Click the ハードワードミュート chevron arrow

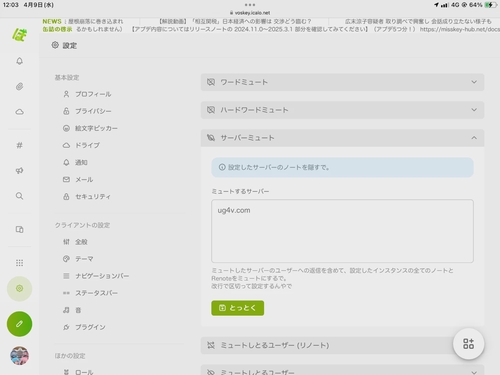click(x=474, y=110)
